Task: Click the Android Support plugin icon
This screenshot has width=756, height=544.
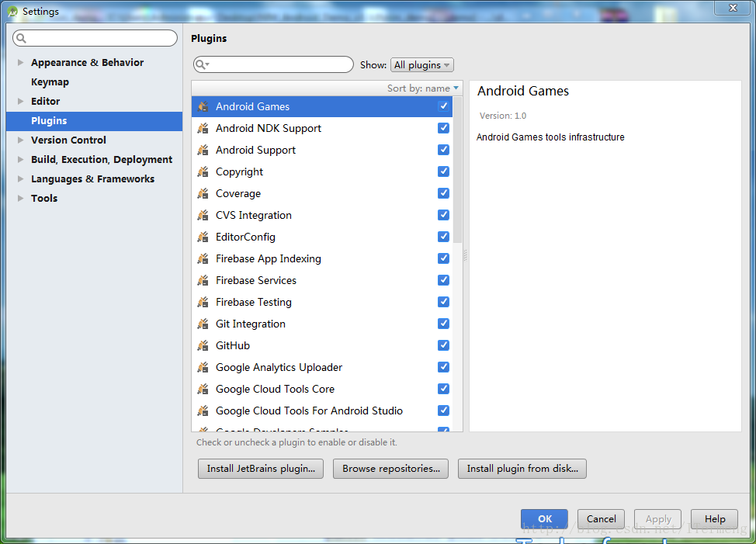Action: (x=203, y=150)
